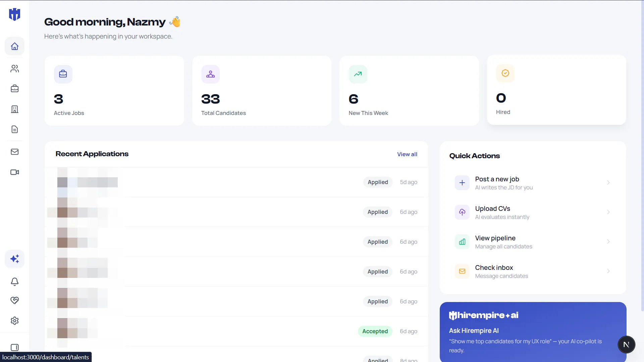Open the AI sparkles assistant icon
This screenshot has width=644, height=362.
click(14, 259)
